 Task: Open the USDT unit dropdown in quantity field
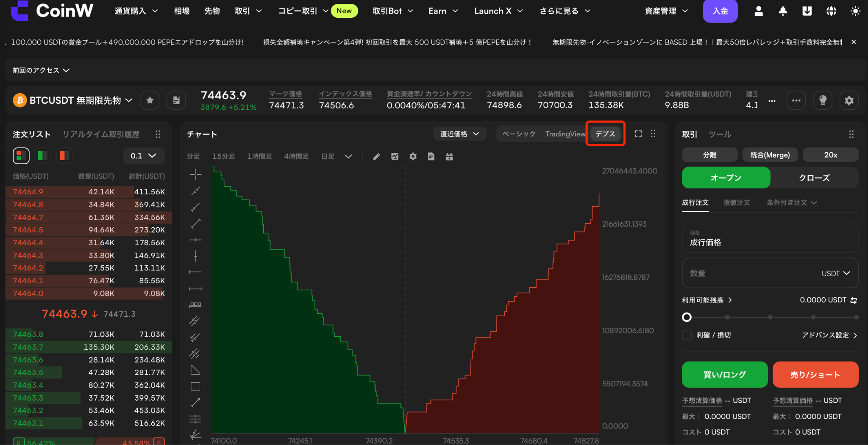click(835, 274)
